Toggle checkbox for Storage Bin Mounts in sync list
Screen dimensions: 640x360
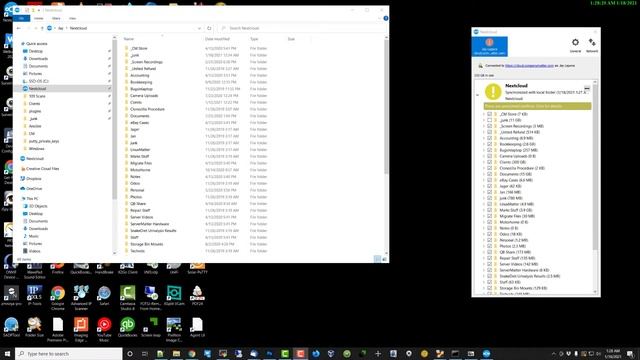[489, 288]
